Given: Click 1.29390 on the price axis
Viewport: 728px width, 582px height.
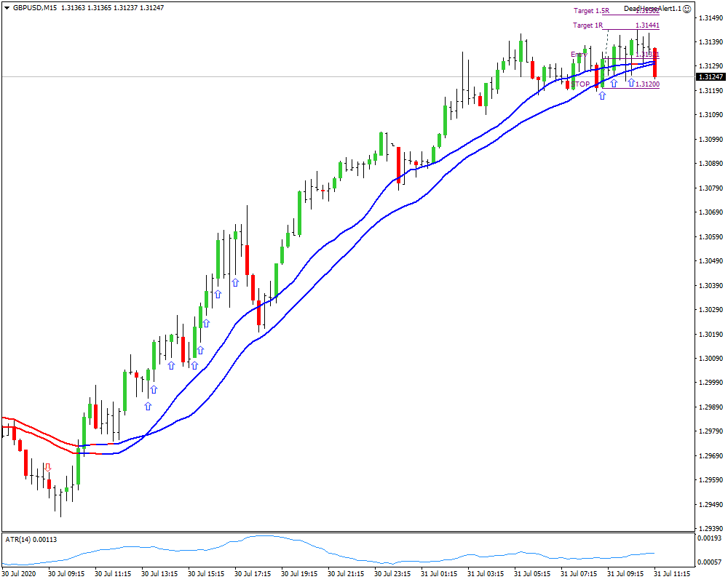Looking at the screenshot, I should point(711,529).
